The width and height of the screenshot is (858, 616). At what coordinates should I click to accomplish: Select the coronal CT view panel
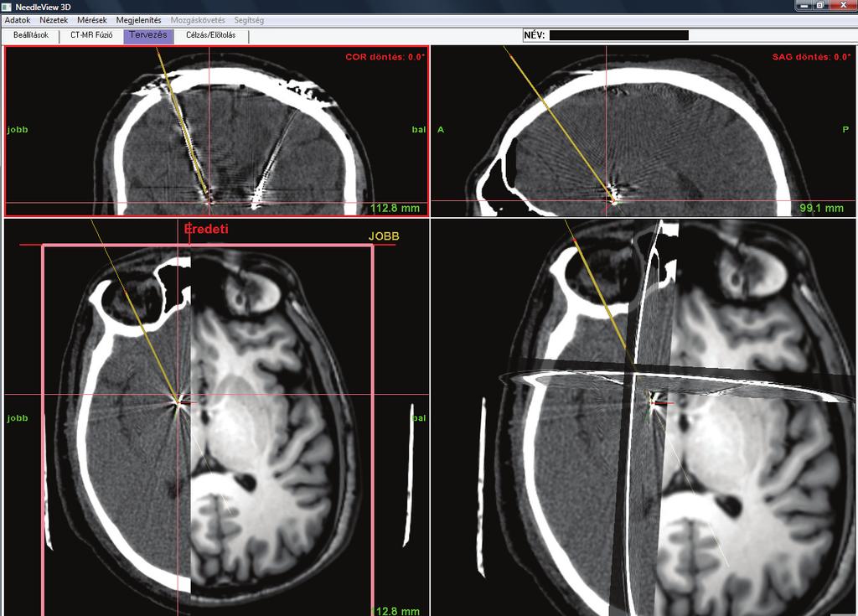click(217, 131)
